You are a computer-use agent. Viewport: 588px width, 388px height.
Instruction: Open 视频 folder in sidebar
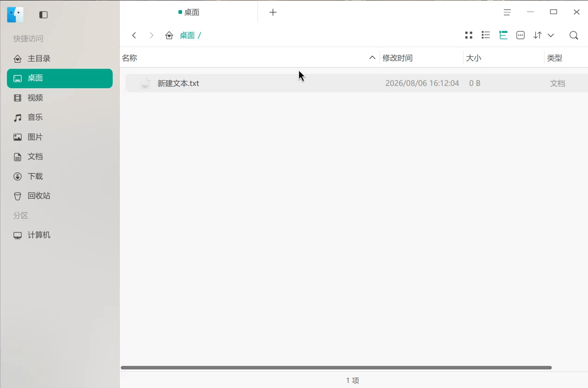[x=60, y=98]
